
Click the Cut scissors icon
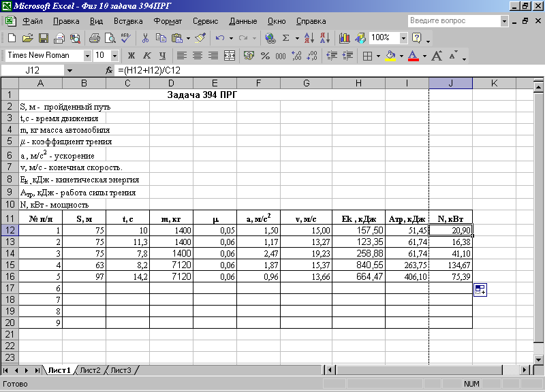(x=146, y=38)
